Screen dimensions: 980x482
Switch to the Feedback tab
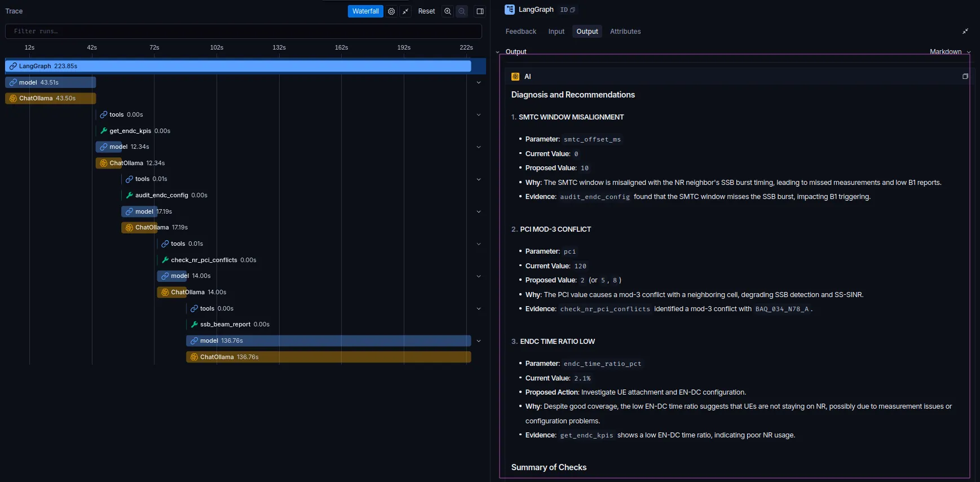click(x=521, y=32)
